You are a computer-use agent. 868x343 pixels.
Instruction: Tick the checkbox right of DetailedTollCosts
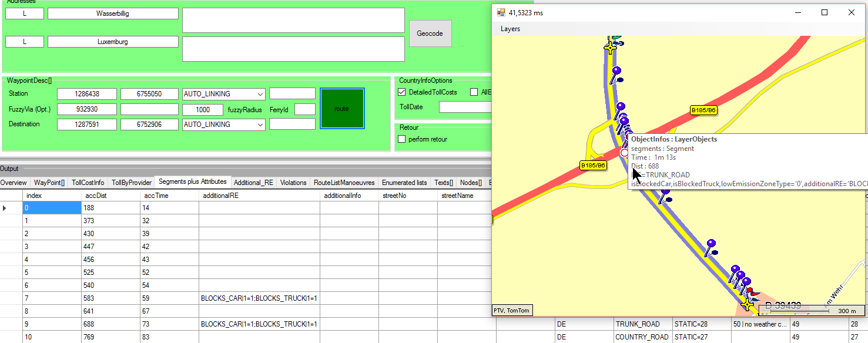coord(474,92)
